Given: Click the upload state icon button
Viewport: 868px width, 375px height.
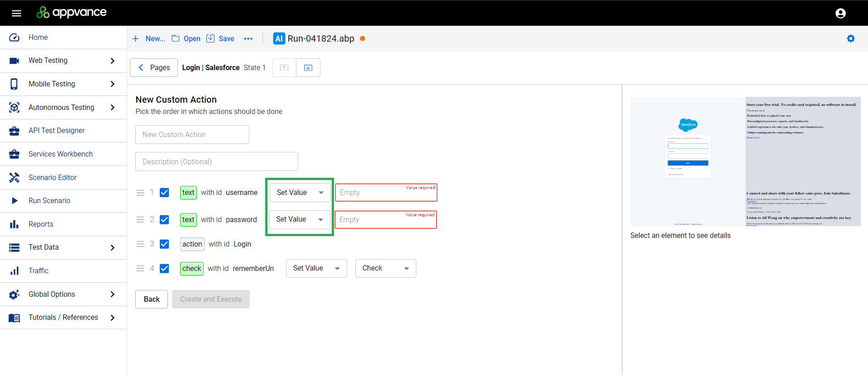Looking at the screenshot, I should click(x=284, y=67).
